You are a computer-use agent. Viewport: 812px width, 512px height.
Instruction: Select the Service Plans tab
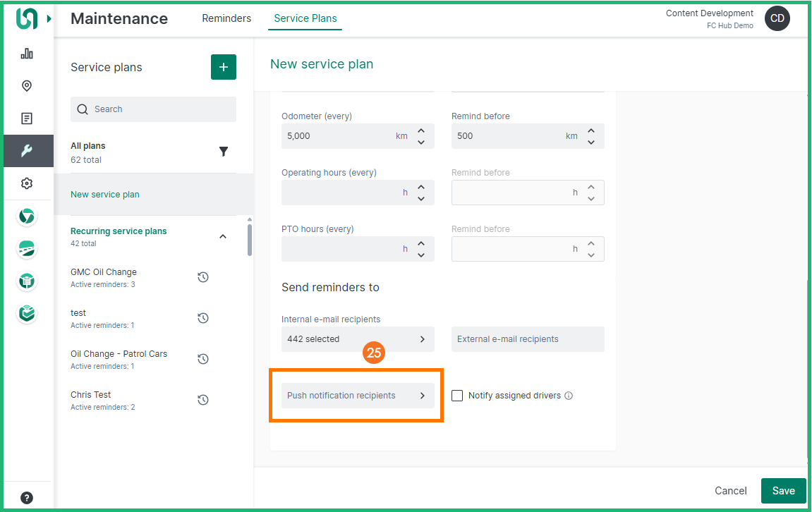[x=305, y=18]
